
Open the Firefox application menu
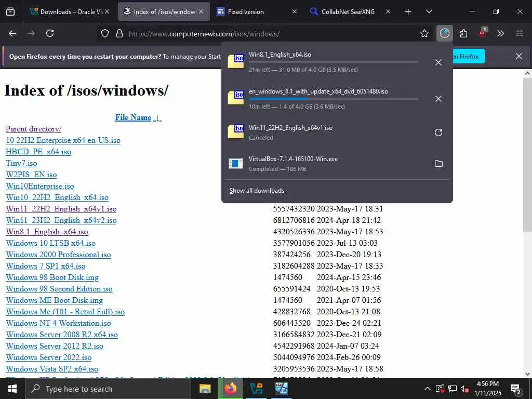(x=519, y=33)
